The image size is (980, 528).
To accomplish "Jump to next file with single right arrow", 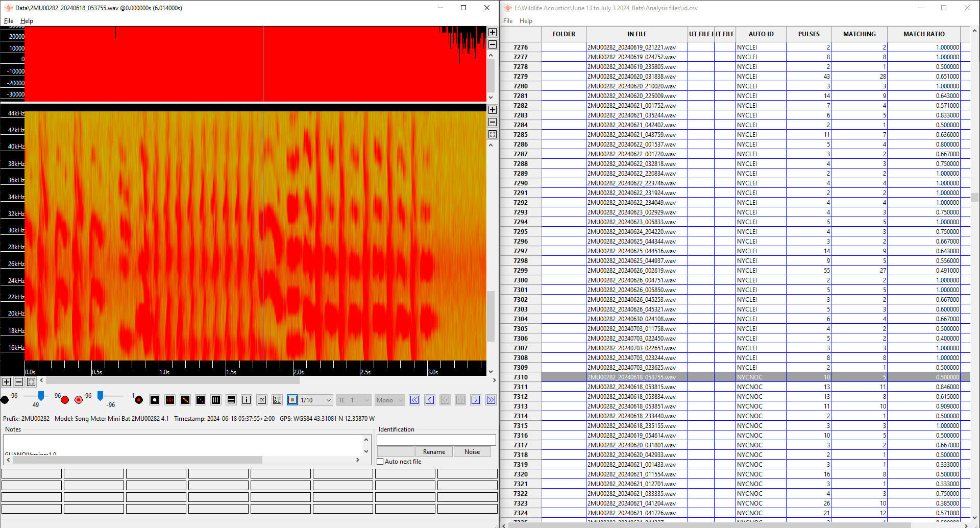I will [x=476, y=400].
